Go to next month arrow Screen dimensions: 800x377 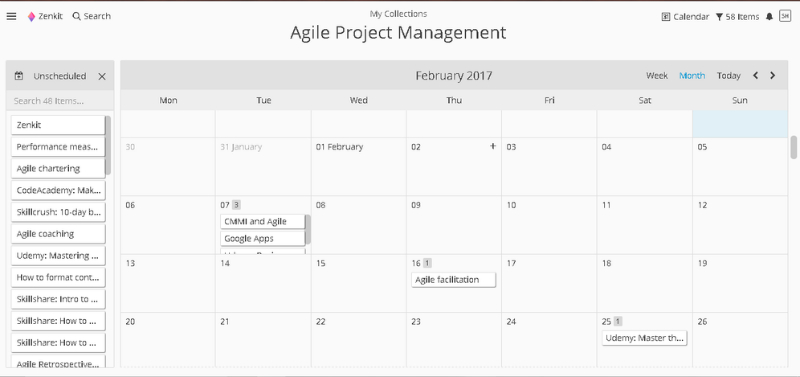(x=772, y=76)
